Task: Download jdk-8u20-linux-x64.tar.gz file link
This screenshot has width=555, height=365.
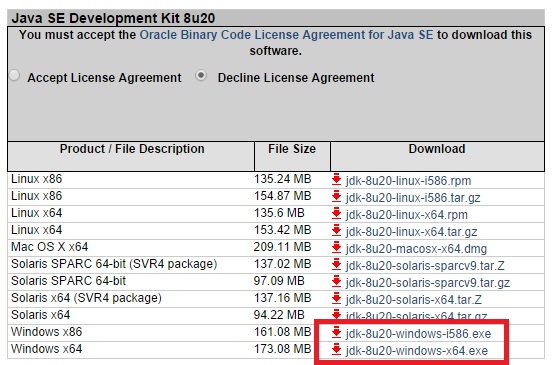Action: coord(411,232)
